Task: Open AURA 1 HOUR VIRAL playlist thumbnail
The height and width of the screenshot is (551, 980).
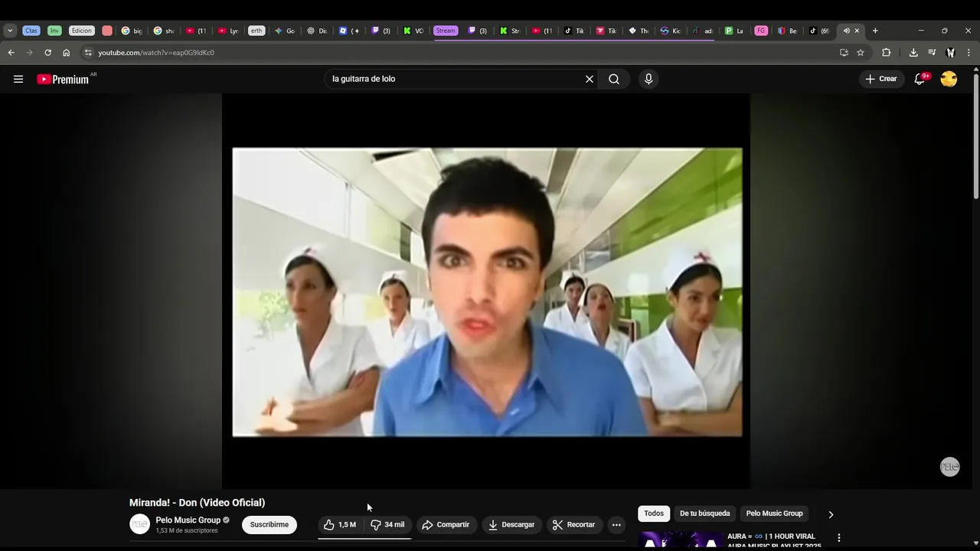Action: click(x=680, y=540)
